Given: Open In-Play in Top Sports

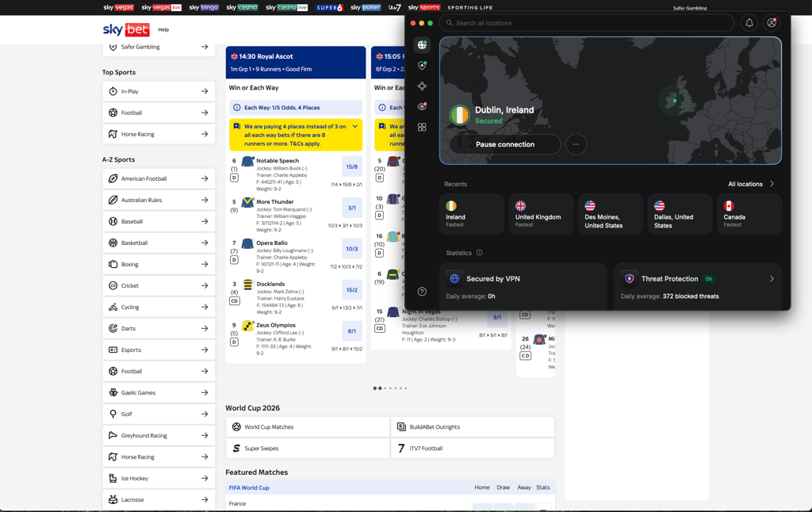Looking at the screenshot, I should click(x=159, y=91).
